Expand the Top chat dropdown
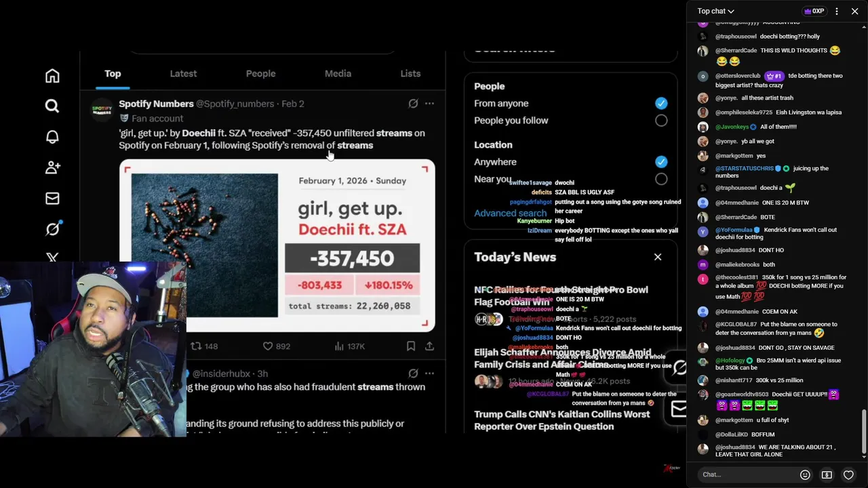The height and width of the screenshot is (488, 868). click(715, 11)
